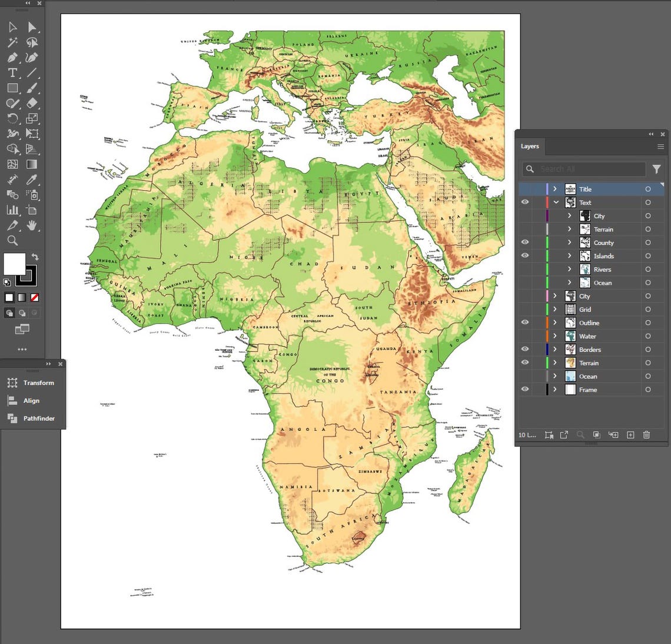Hide the Islands sublayer
The width and height of the screenshot is (671, 644).
pyautogui.click(x=525, y=255)
